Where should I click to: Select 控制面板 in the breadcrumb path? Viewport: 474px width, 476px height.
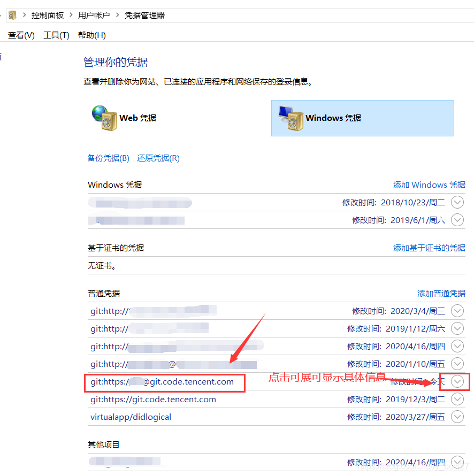(x=48, y=15)
